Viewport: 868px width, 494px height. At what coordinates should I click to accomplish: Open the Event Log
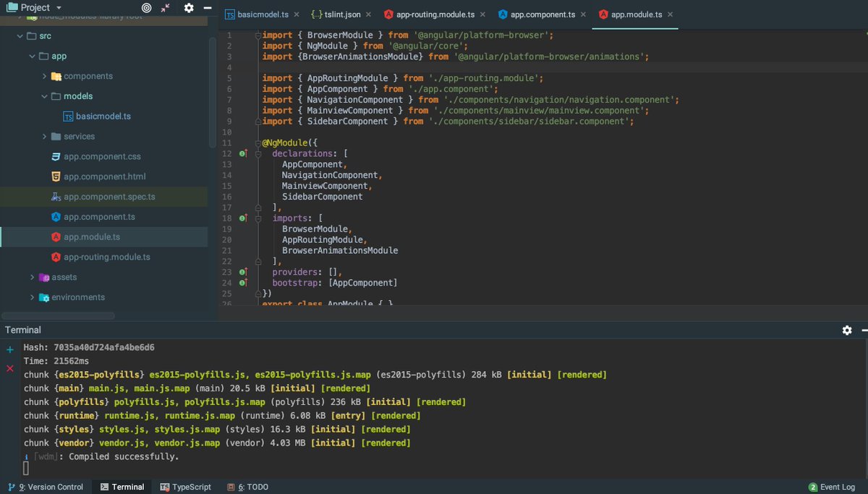click(x=832, y=487)
